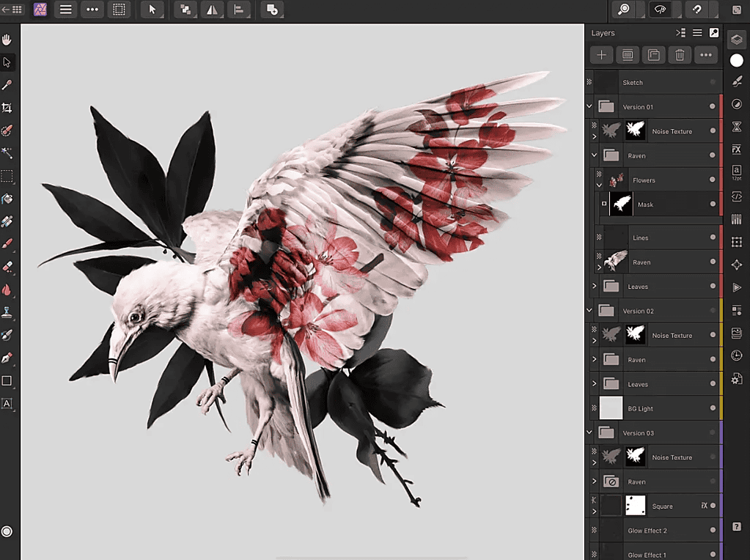
Task: Select the Hand view tool
Action: (x=7, y=40)
